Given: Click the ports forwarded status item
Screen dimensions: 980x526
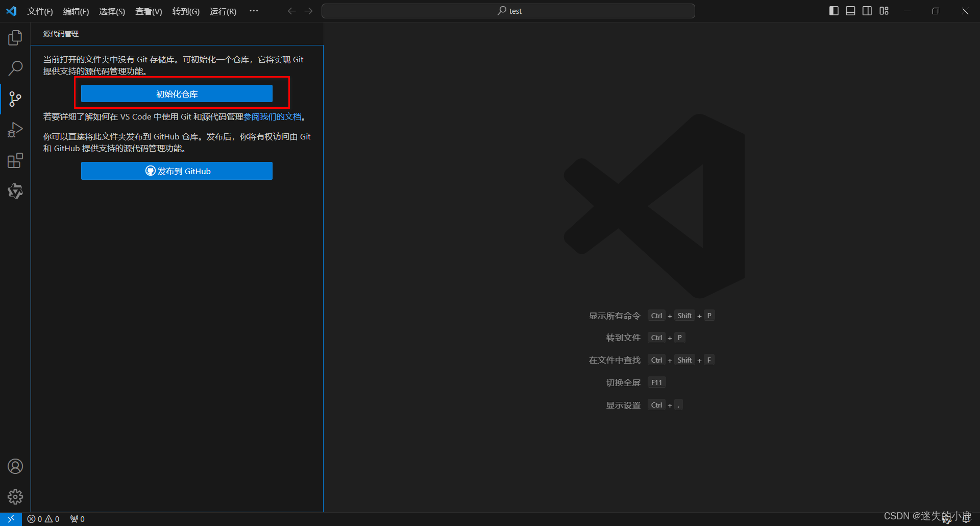Looking at the screenshot, I should coord(78,519).
